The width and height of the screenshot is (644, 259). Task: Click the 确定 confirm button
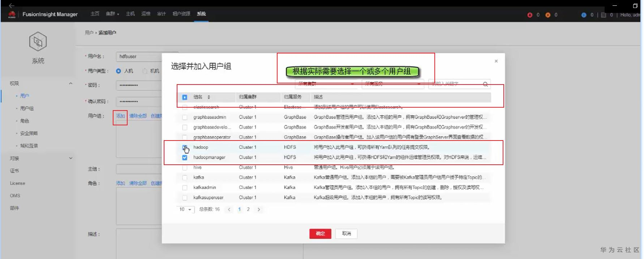click(x=320, y=234)
